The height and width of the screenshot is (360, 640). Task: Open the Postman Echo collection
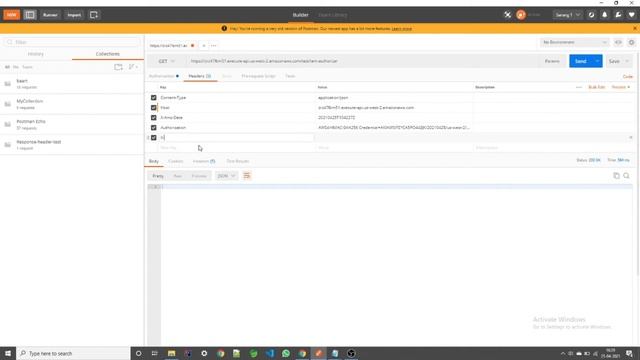click(72, 124)
